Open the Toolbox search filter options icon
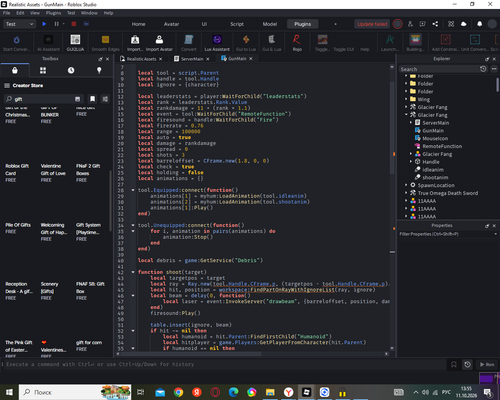500x400 pixels. (x=105, y=99)
